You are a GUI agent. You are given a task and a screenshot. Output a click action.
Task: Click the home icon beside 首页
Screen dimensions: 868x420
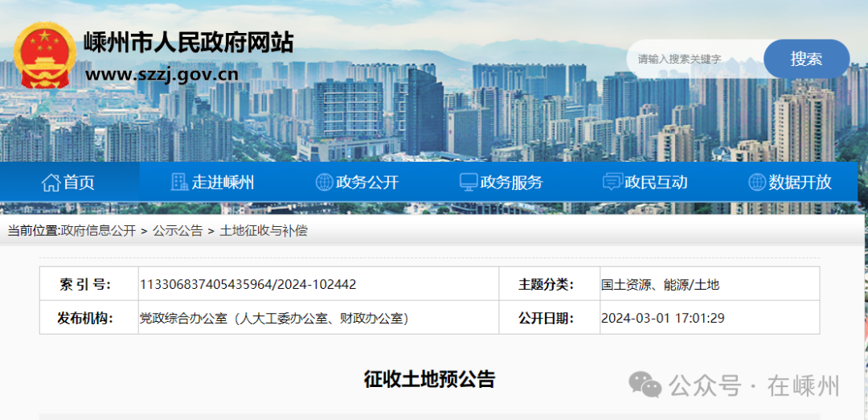coord(51,182)
